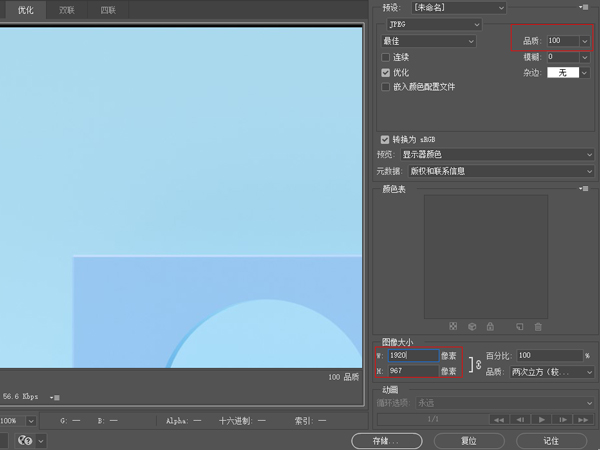
Task: Open the color table panel menu icon
Action: [x=583, y=188]
